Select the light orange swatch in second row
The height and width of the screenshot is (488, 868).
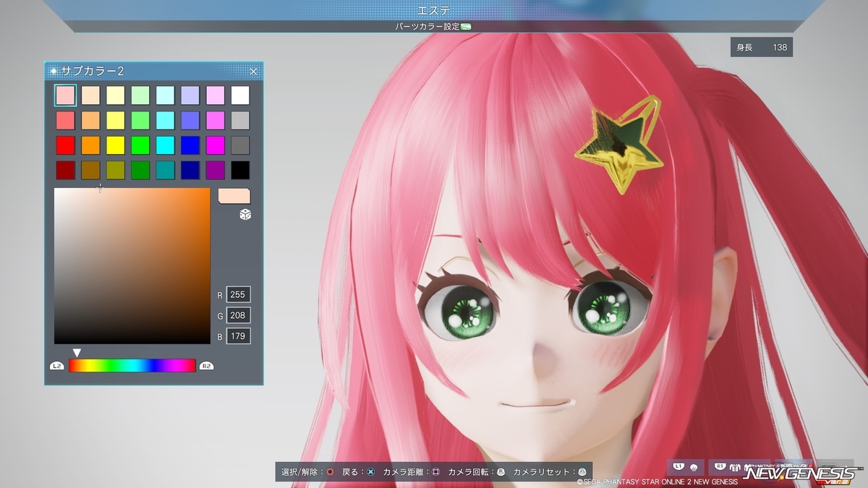click(x=90, y=120)
